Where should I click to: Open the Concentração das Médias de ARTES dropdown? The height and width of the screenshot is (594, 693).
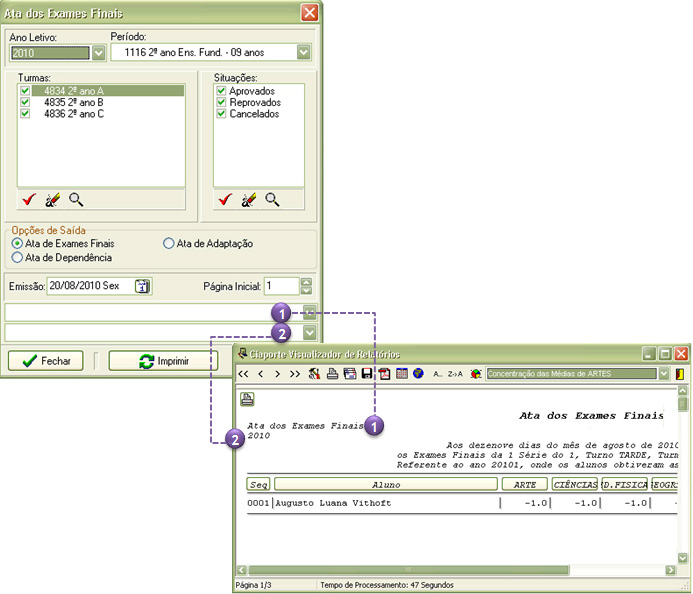[x=663, y=373]
